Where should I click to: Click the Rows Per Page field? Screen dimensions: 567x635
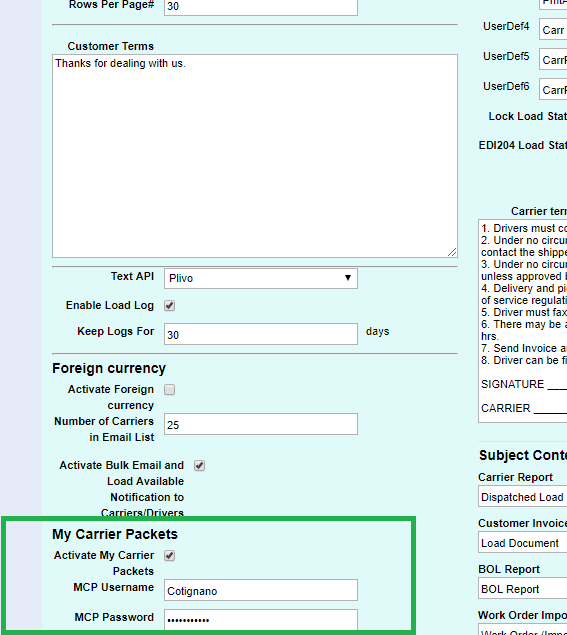[261, 7]
